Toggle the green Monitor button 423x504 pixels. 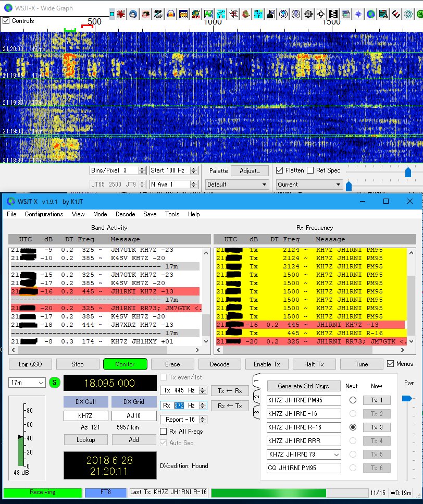[125, 364]
